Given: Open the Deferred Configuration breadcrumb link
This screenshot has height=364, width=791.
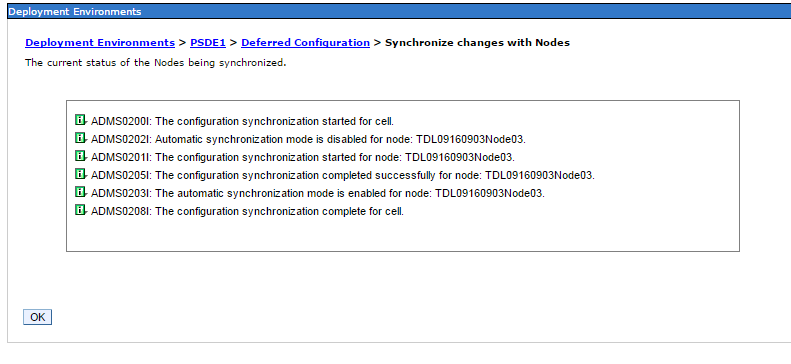Looking at the screenshot, I should pyautogui.click(x=305, y=43).
